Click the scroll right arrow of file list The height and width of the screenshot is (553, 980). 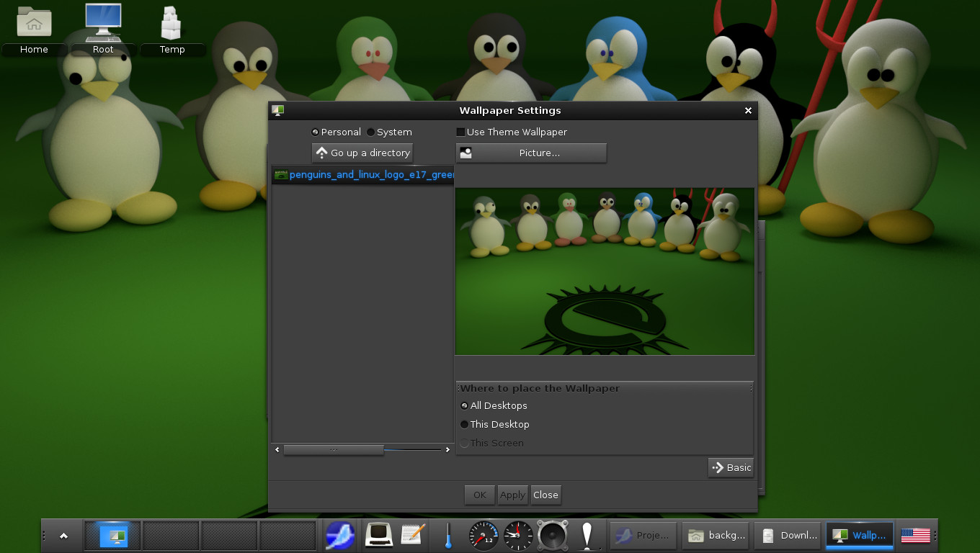(447, 449)
